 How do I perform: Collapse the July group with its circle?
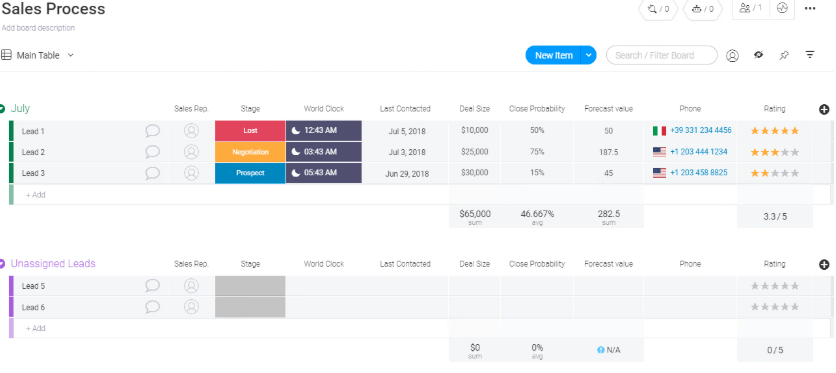[2, 109]
